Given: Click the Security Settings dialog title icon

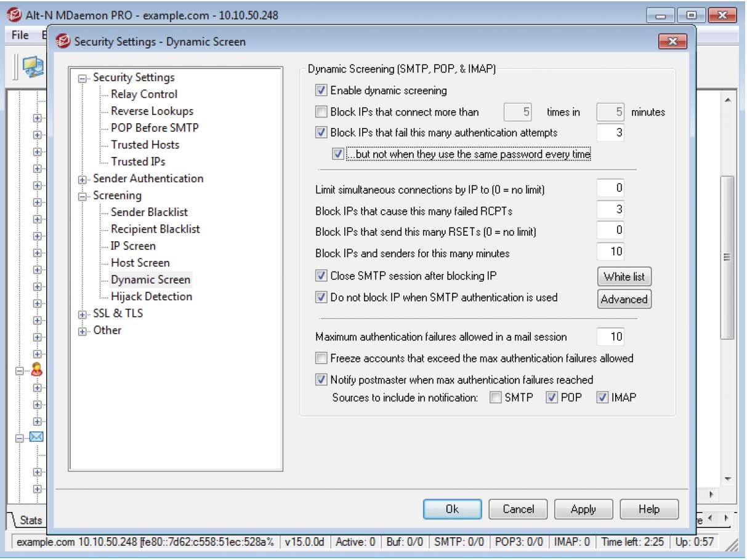Looking at the screenshot, I should click(x=63, y=42).
